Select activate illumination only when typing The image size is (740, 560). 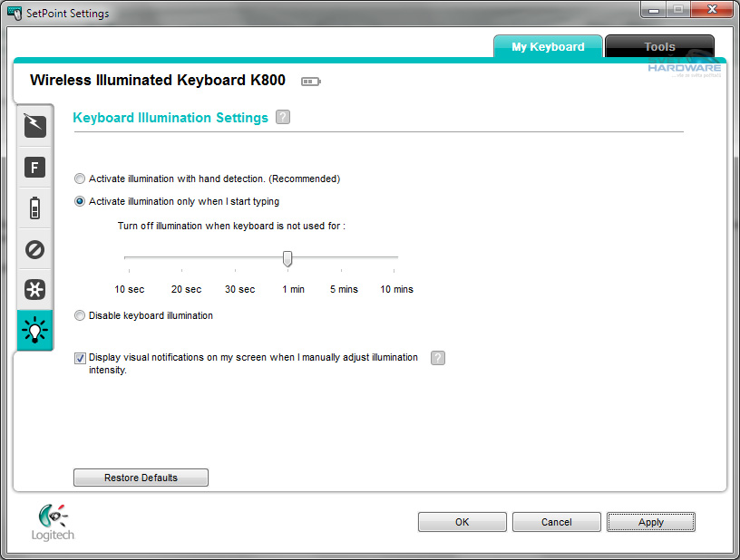coord(80,202)
